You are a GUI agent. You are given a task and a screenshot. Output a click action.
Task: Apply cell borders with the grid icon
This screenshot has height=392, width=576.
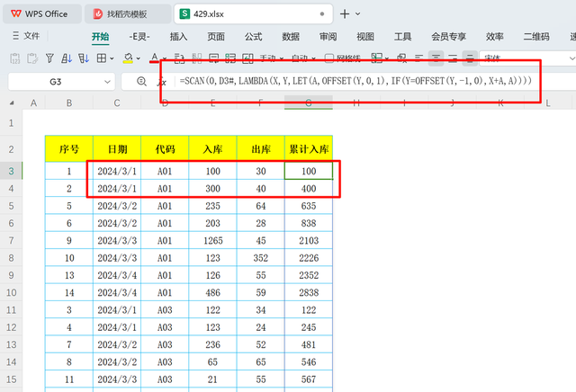click(102, 58)
